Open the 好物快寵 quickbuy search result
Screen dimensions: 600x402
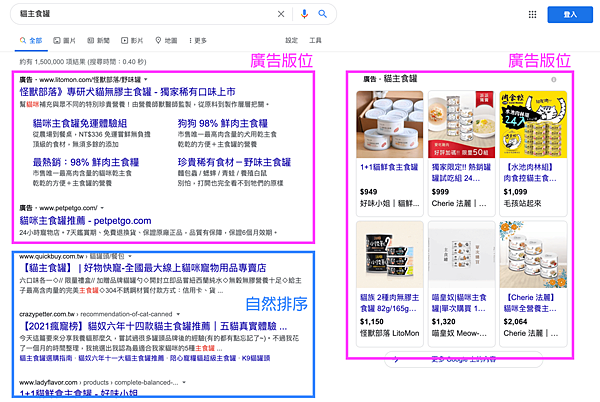(x=143, y=268)
